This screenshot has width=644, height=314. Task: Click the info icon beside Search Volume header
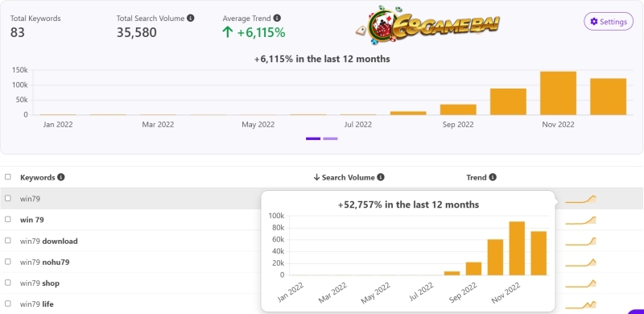[x=381, y=177]
